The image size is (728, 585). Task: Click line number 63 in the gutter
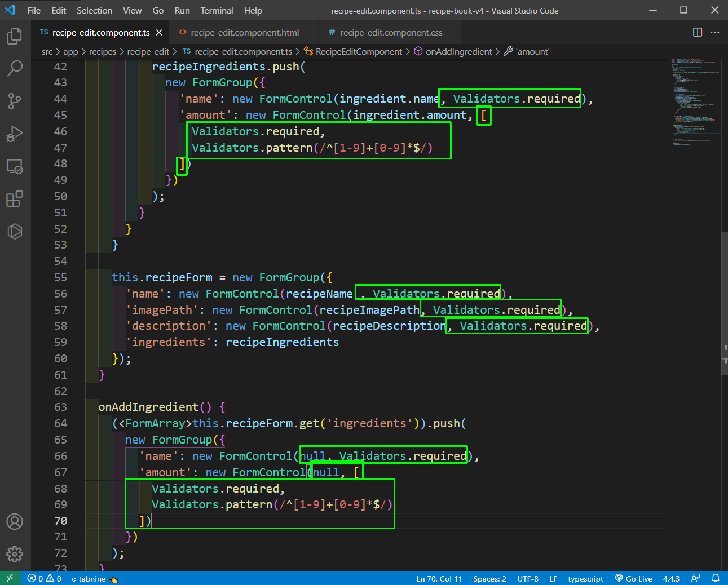pyautogui.click(x=60, y=407)
